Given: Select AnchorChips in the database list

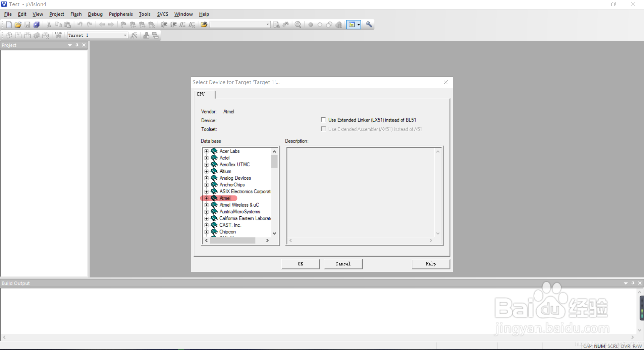Looking at the screenshot, I should point(232,185).
